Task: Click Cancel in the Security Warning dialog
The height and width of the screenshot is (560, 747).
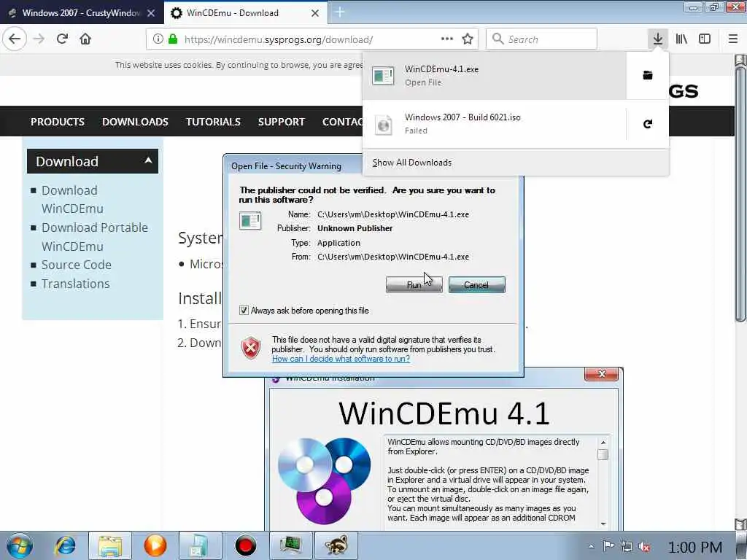Action: [x=476, y=285]
